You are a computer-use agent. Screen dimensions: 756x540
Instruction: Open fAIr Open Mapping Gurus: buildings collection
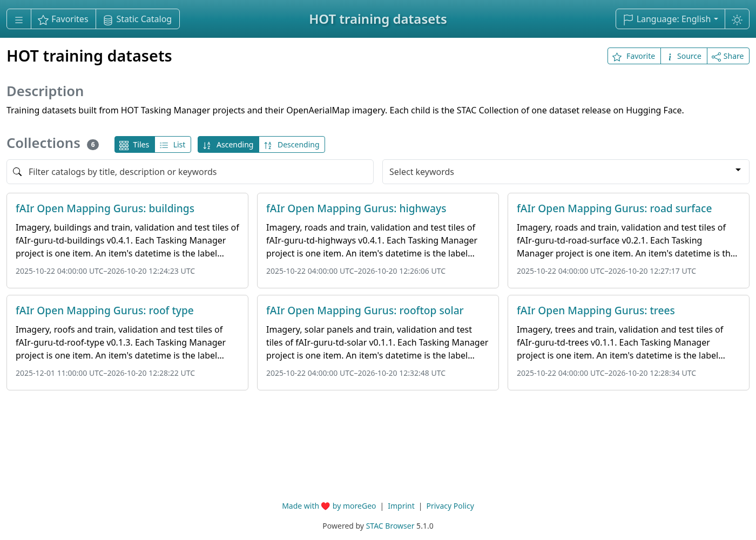105,208
